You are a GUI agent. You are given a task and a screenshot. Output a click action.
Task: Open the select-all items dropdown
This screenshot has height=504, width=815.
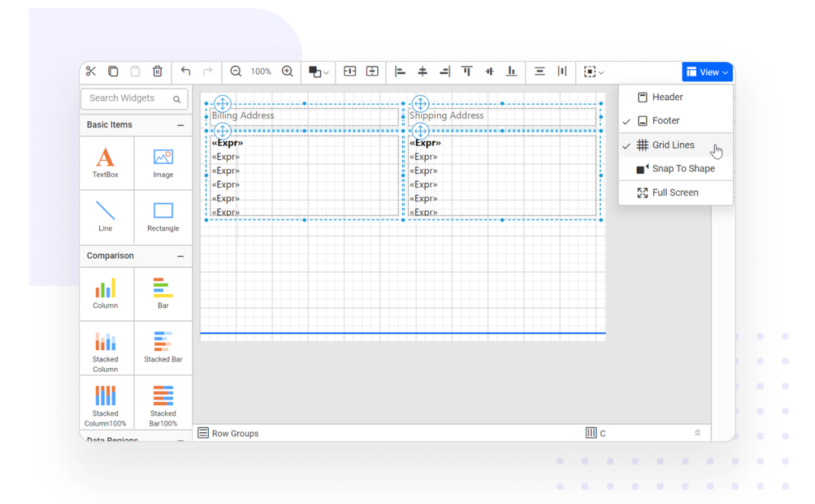pos(593,72)
